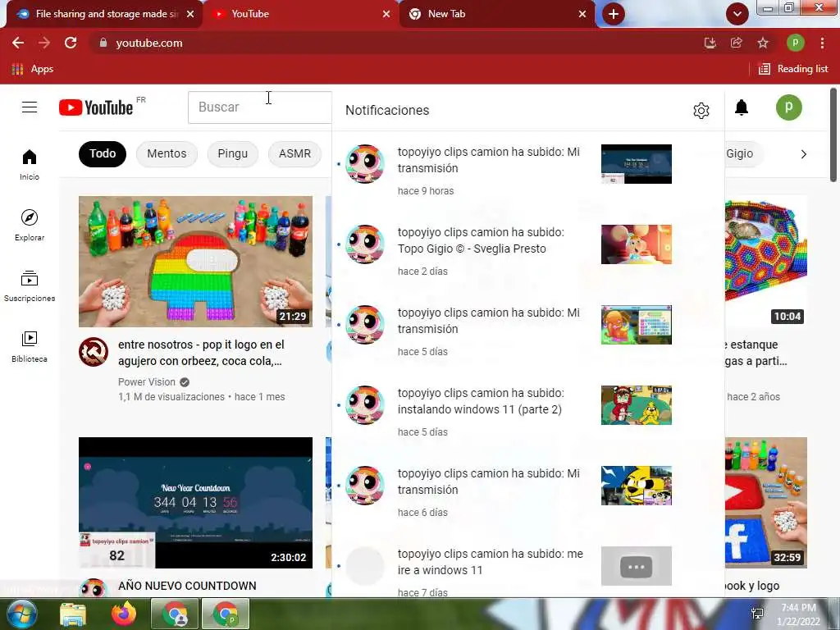Image resolution: width=840 pixels, height=630 pixels.
Task: Open the Power Vision channel link
Action: point(147,382)
